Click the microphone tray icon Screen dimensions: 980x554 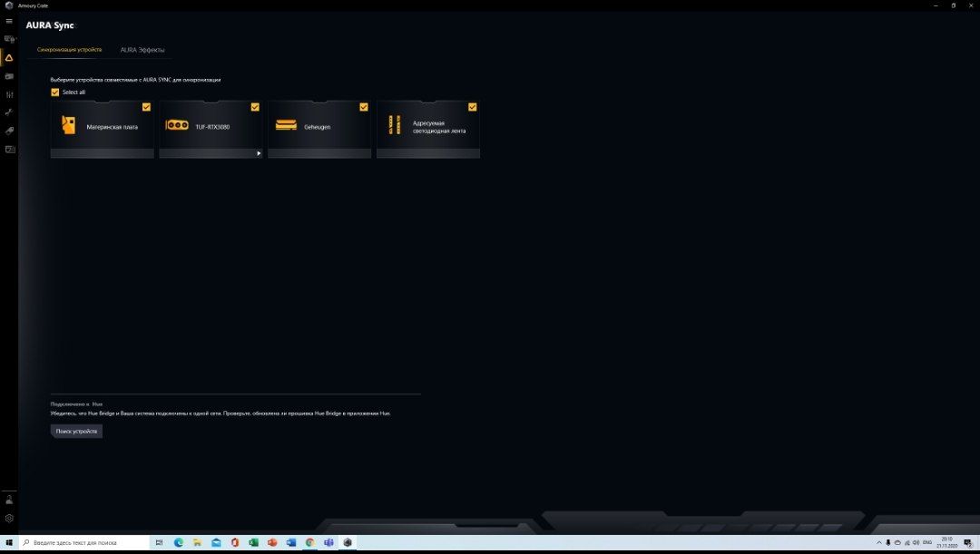point(888,543)
